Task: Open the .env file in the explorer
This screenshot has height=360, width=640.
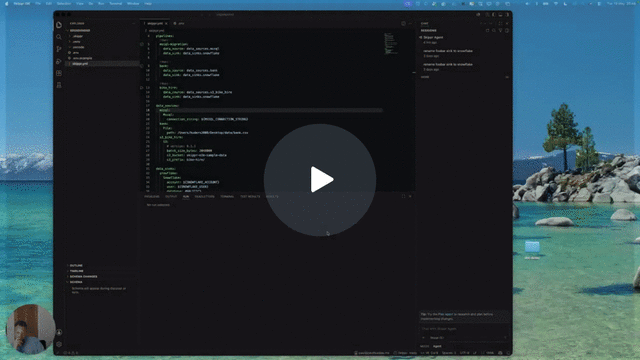Action: click(x=102, y=53)
